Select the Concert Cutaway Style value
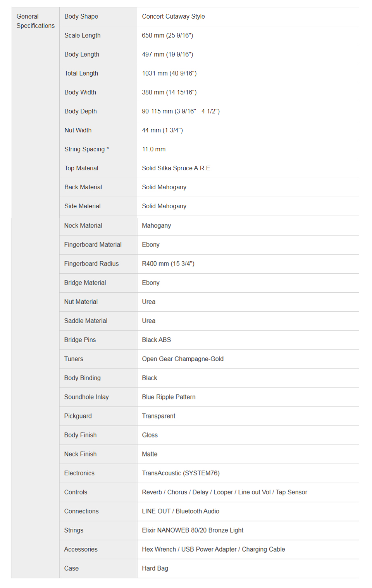 click(x=173, y=16)
